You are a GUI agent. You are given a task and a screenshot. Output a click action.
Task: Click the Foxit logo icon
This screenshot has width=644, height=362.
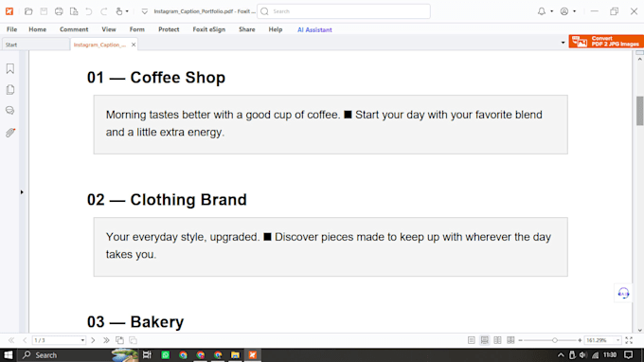pos(9,11)
